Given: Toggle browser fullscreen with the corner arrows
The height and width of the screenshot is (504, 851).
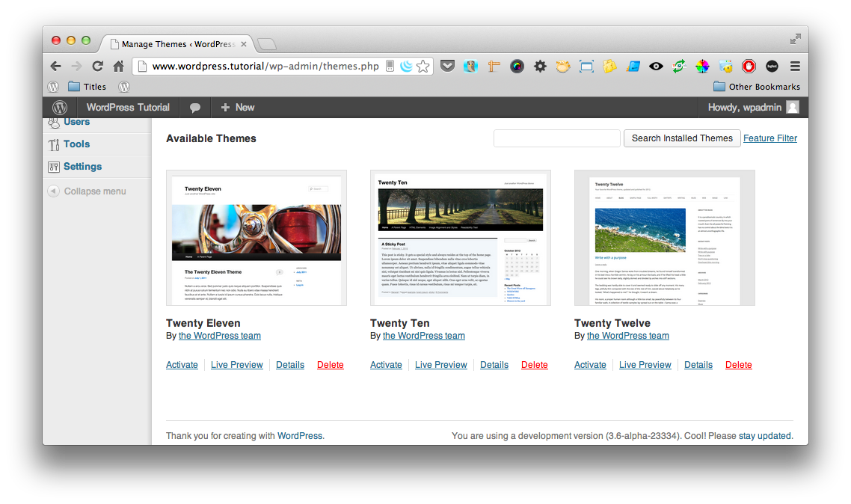Looking at the screenshot, I should [795, 39].
